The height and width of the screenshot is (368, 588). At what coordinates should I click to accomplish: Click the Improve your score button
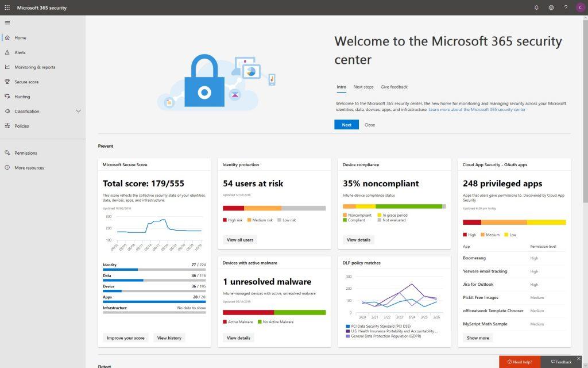(x=125, y=338)
